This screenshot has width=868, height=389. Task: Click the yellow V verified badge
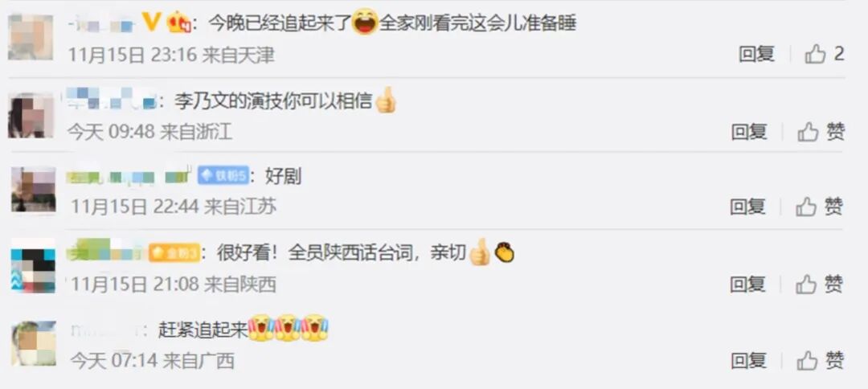pyautogui.click(x=151, y=23)
